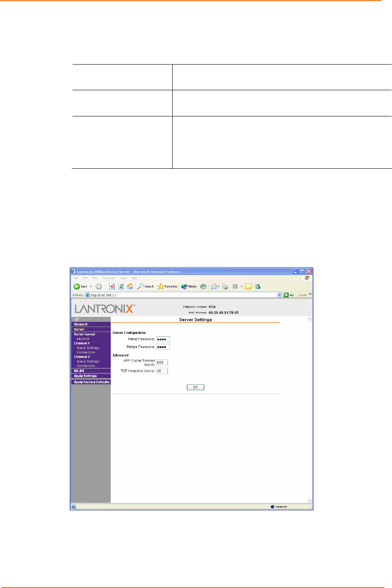Click the Retype Password field

point(163,347)
